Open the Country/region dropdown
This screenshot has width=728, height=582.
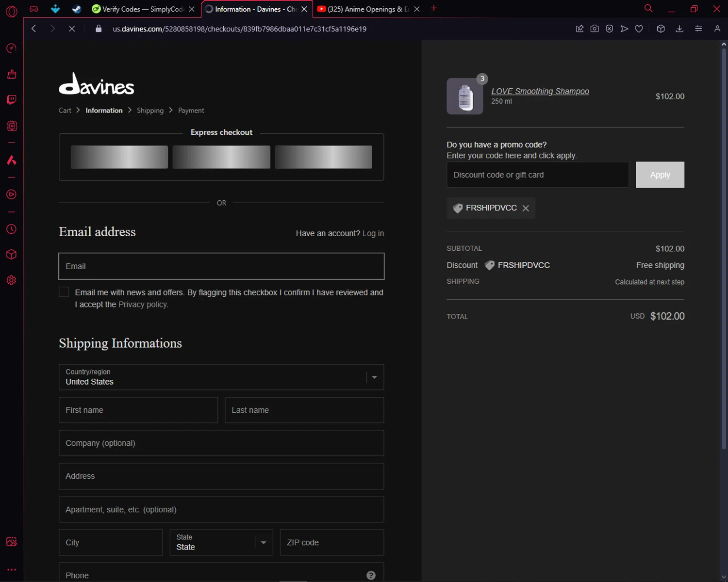click(221, 377)
